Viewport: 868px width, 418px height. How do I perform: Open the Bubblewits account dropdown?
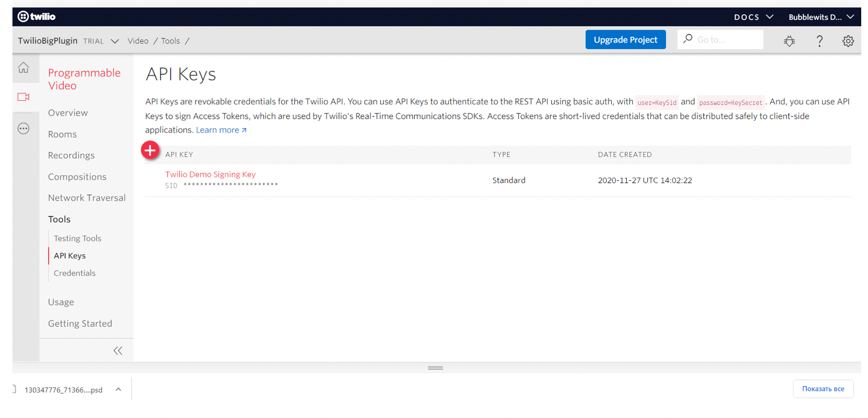pos(821,17)
